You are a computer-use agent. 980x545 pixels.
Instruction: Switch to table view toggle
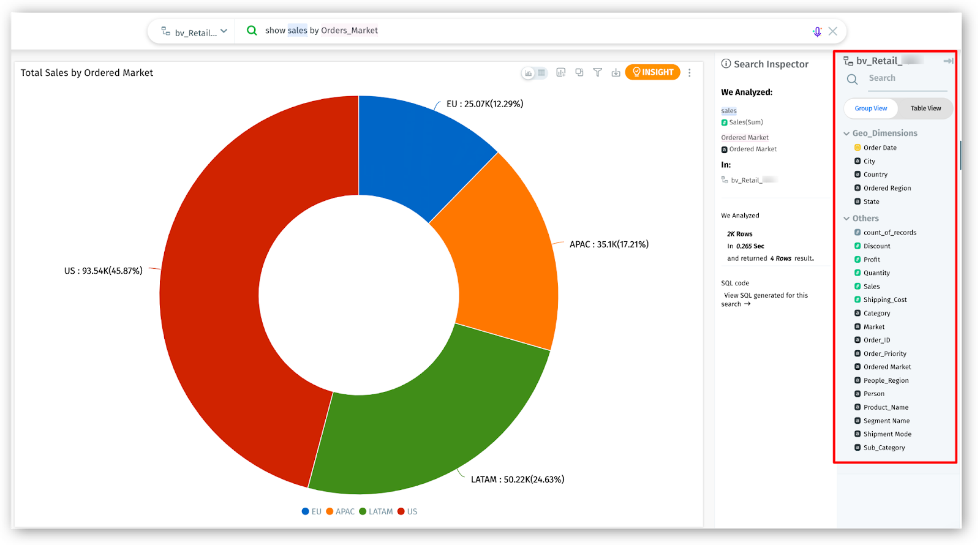pos(541,73)
